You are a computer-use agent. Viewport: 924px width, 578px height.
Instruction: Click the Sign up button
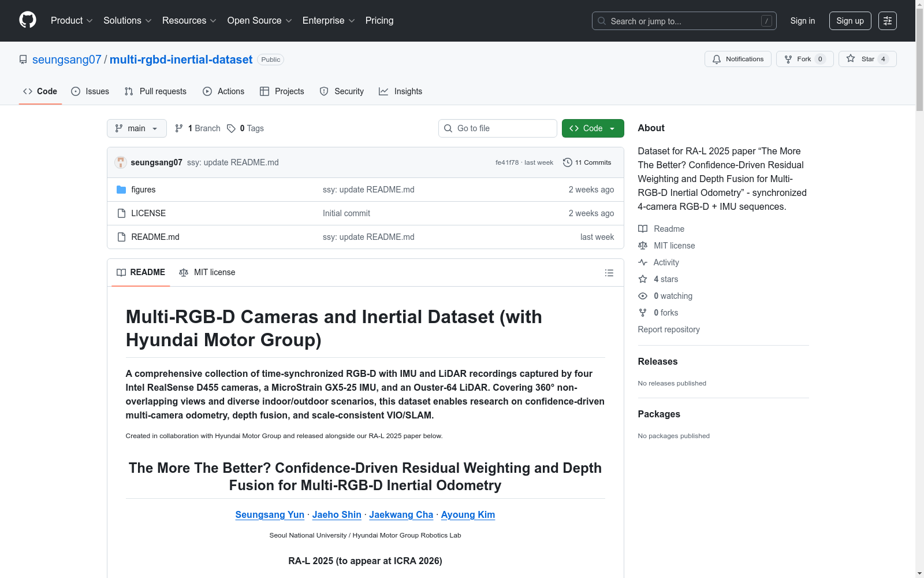(x=850, y=21)
